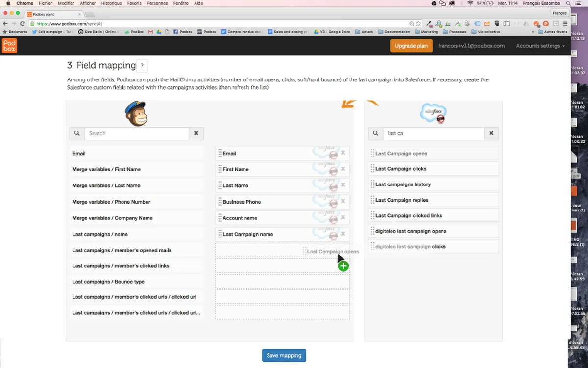
Task: Remove the Business Phone field mapping
Action: pyautogui.click(x=343, y=201)
